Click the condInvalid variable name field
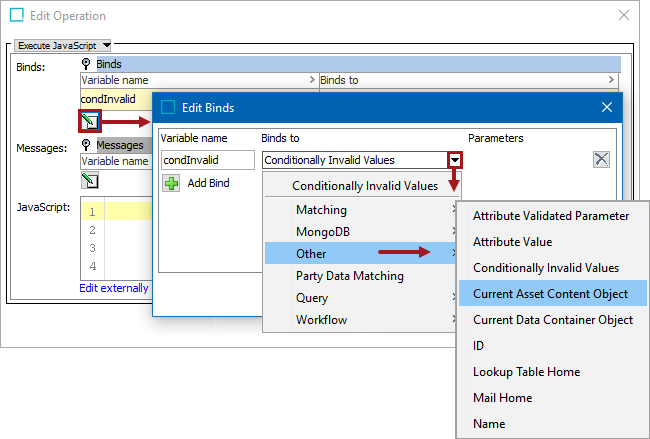Viewport: 650px width, 439px height. (207, 160)
